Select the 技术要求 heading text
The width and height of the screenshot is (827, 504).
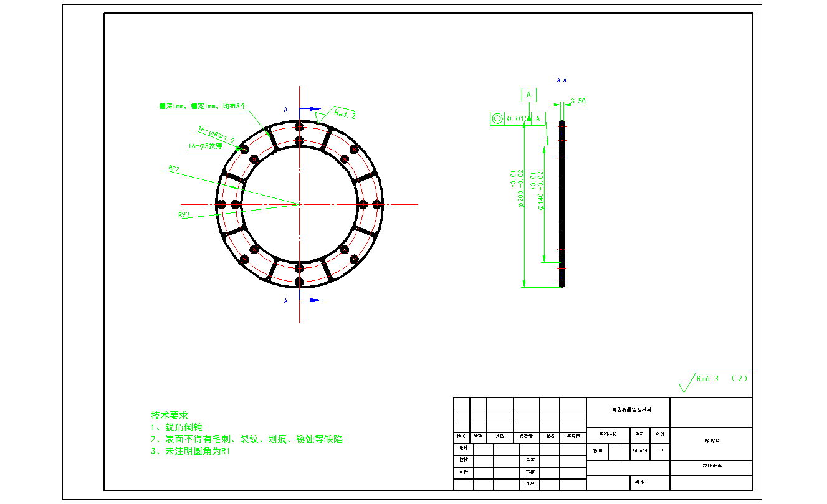pos(169,415)
